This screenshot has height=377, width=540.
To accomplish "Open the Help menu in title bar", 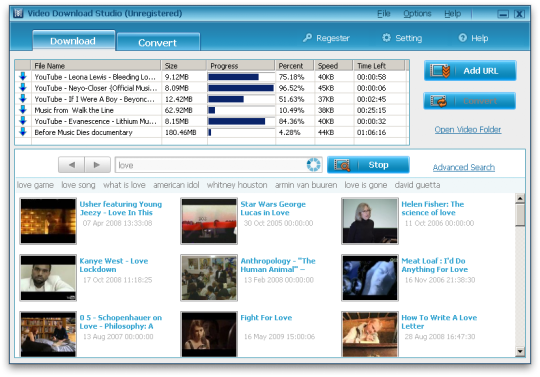I will click(x=453, y=13).
